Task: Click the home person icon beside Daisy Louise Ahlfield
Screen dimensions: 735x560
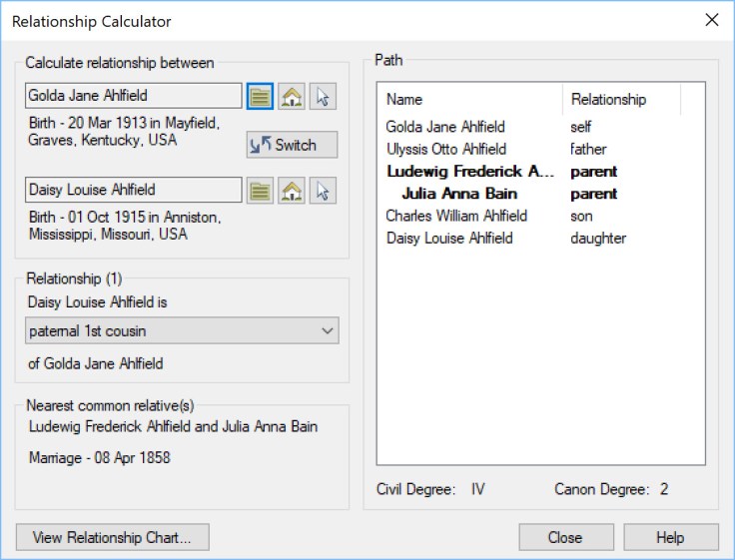Action: [292, 190]
